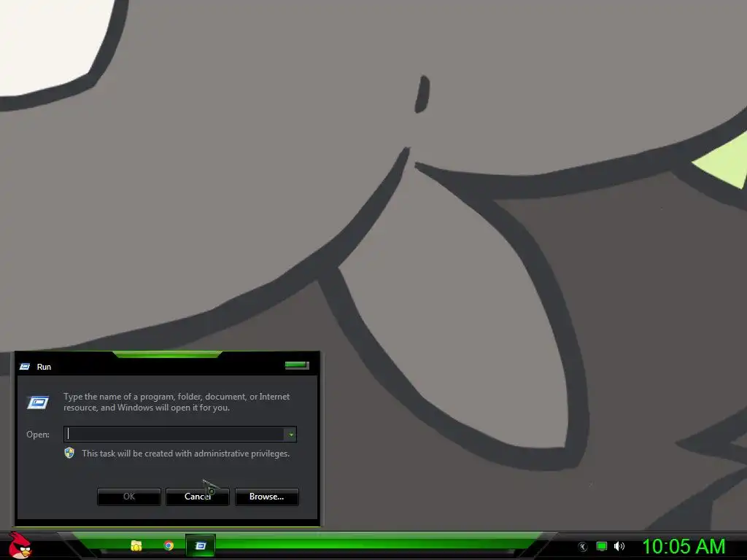Close the Run dialog with green button
Screen dimensions: 747x560
297,365
